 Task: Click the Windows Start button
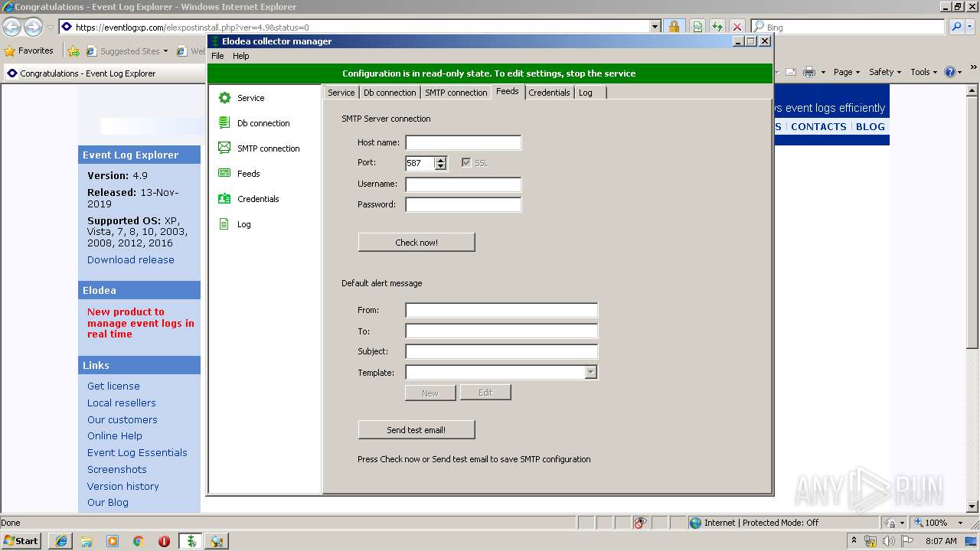(21, 541)
